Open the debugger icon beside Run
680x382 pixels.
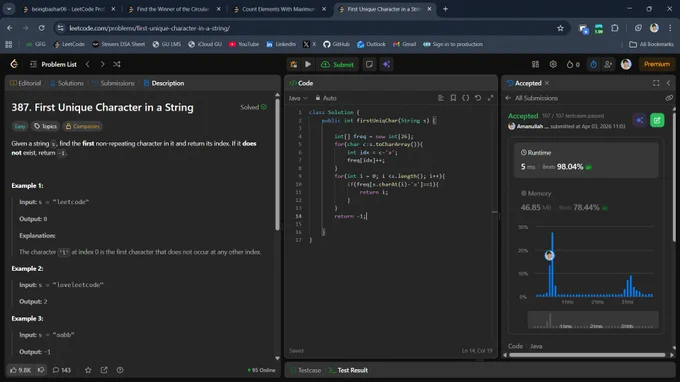pyautogui.click(x=294, y=64)
